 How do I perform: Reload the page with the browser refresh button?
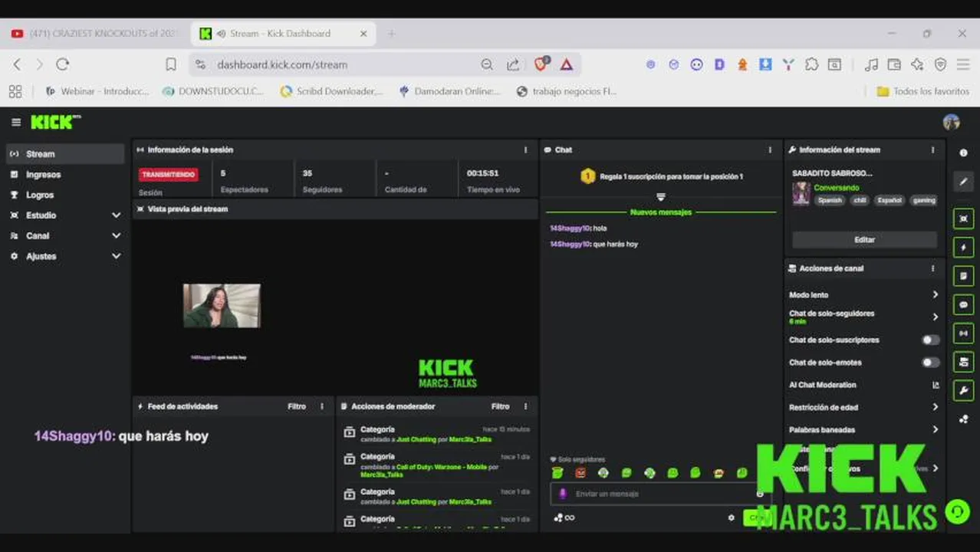tap(63, 64)
